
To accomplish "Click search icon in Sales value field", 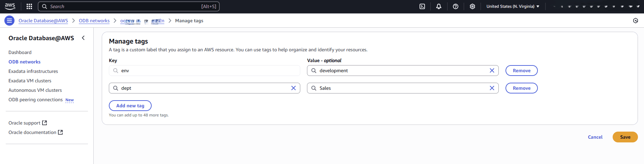I will point(314,88).
